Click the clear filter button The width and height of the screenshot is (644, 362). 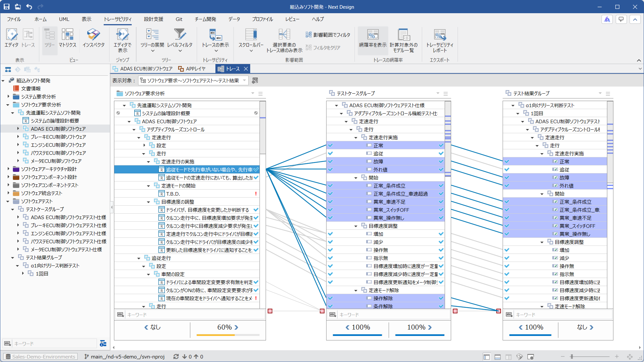[x=323, y=48]
